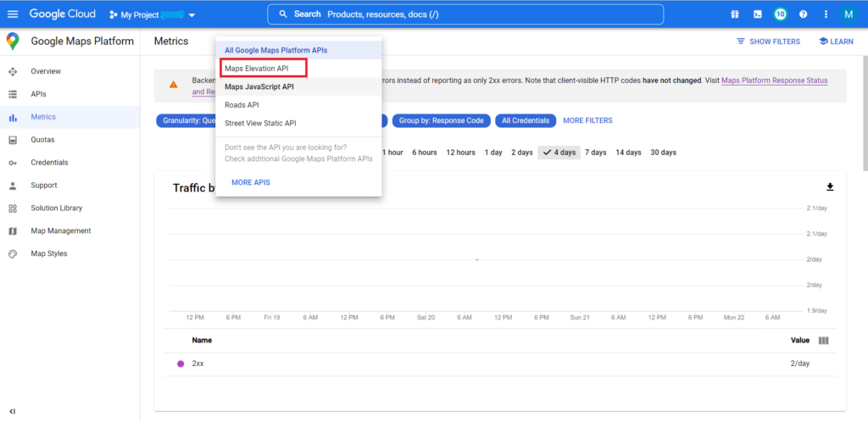Open Maps Platform Response Status link
Viewport: 868px width, 422px height.
(775, 81)
